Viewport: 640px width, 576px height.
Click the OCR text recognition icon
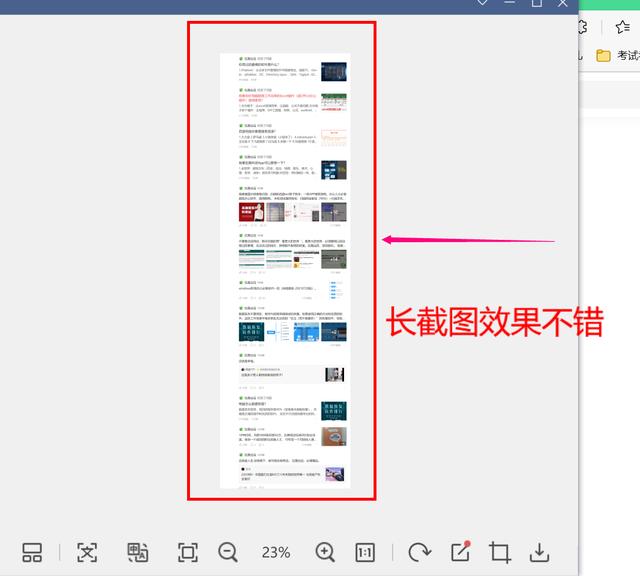[87, 552]
